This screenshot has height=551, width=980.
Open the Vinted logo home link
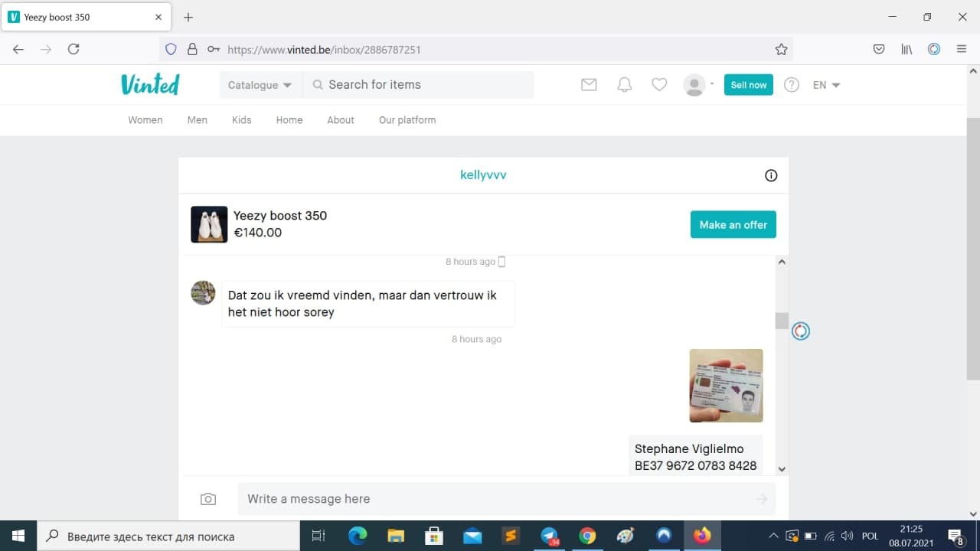[150, 84]
